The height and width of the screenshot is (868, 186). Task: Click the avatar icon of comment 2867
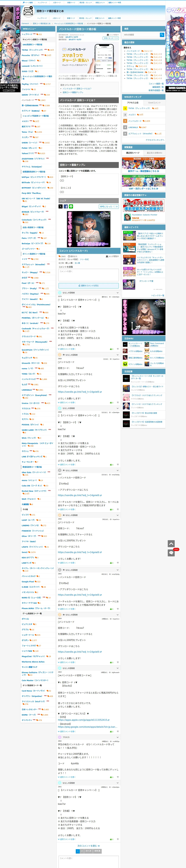pos(60,470)
